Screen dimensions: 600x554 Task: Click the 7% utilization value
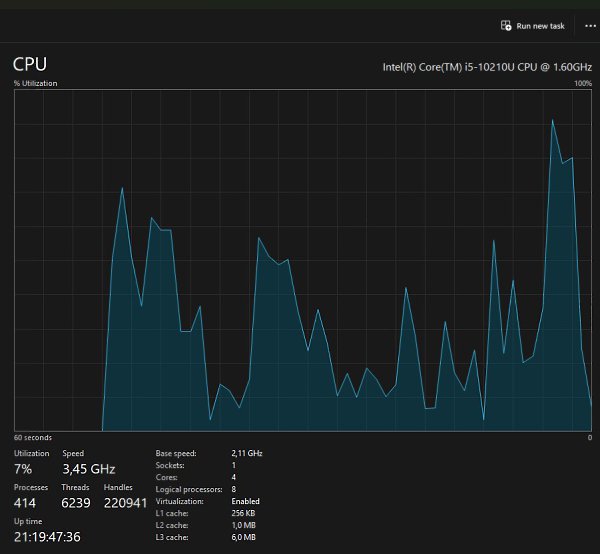(x=23, y=469)
